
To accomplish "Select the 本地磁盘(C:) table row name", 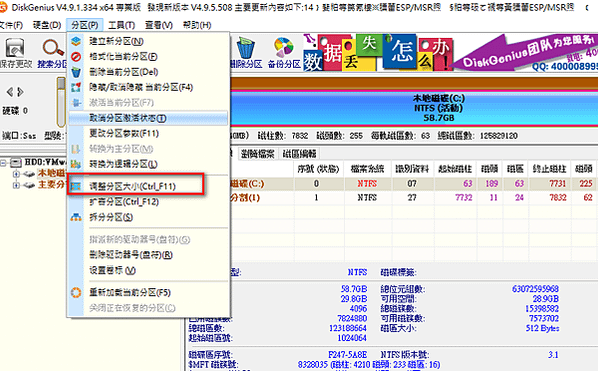I will [x=247, y=184].
